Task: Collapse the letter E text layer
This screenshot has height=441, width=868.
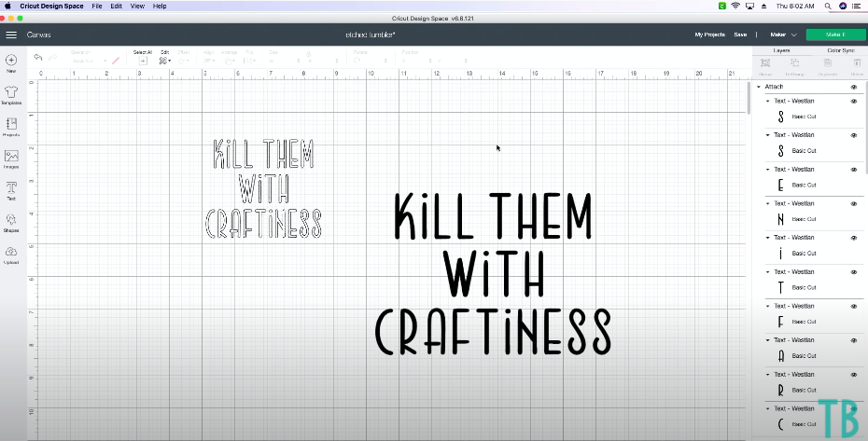Action: 768,170
